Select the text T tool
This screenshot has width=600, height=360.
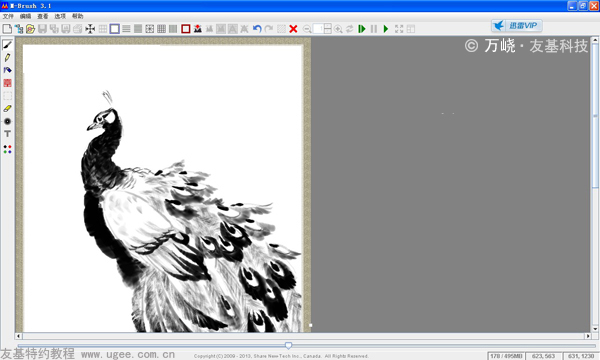pyautogui.click(x=7, y=134)
